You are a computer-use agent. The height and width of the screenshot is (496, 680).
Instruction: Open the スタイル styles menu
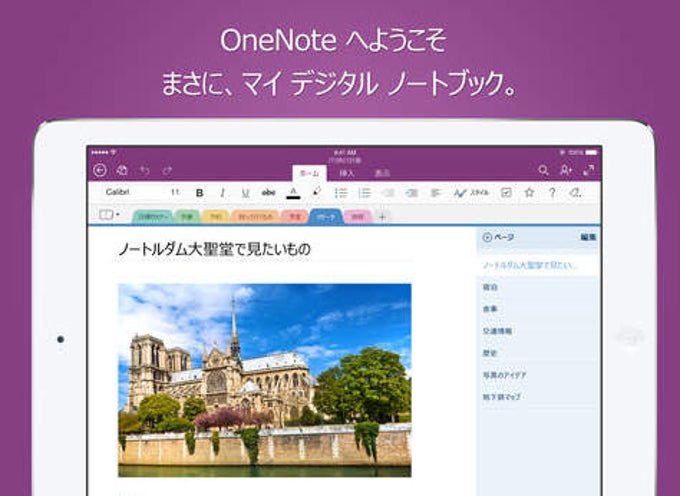tap(471, 193)
